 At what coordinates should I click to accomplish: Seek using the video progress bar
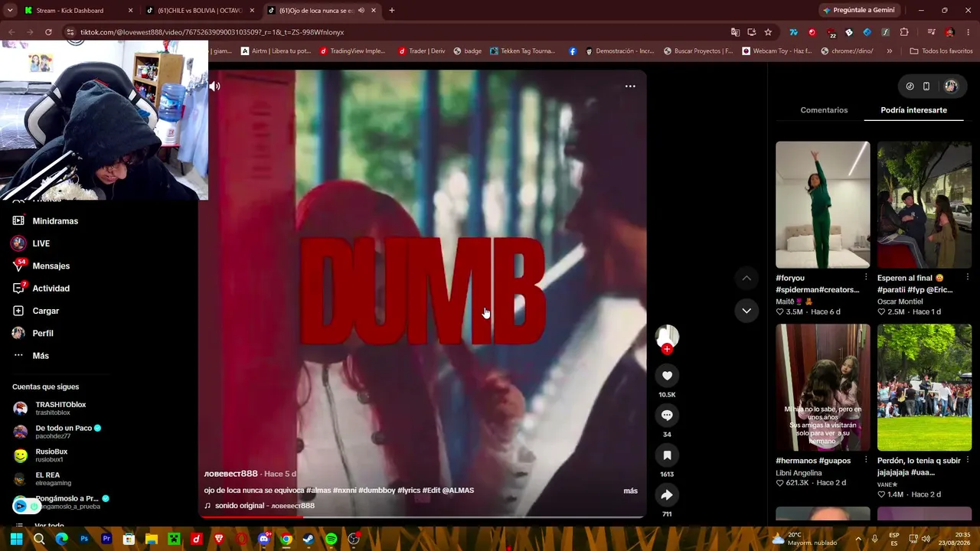pyautogui.click(x=423, y=517)
